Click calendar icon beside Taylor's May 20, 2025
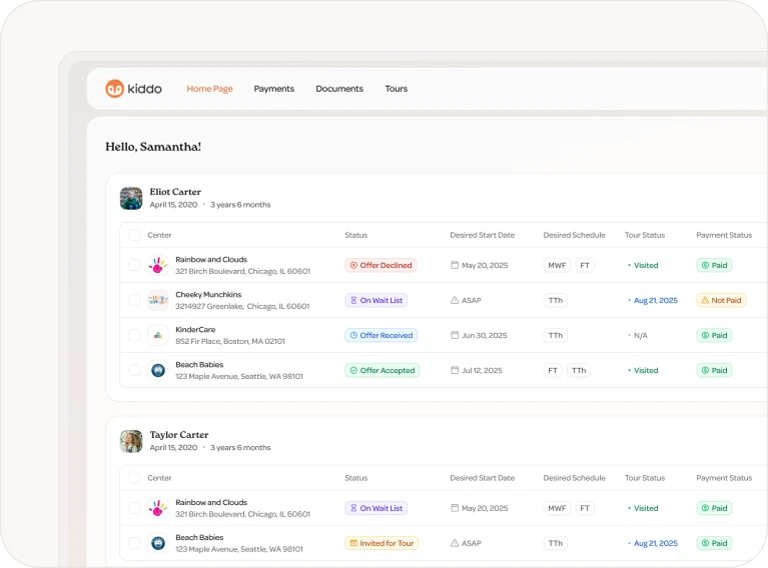The width and height of the screenshot is (768, 568). [x=455, y=508]
